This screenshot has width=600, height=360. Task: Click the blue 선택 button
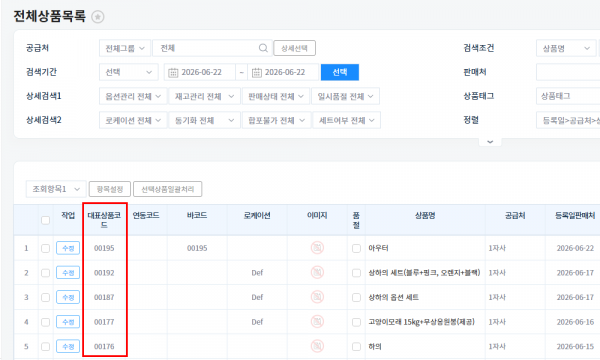[340, 72]
